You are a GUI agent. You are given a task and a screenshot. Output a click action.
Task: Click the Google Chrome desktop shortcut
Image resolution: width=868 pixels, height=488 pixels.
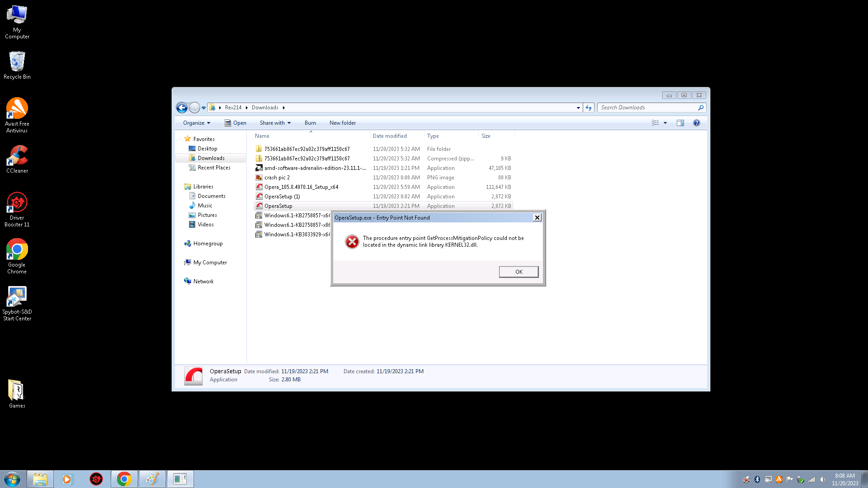click(x=17, y=256)
